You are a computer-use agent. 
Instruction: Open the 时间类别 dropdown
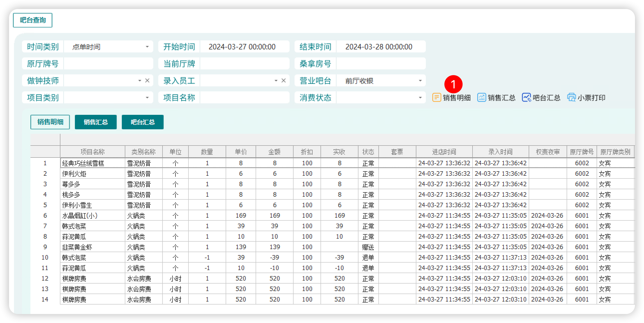(147, 47)
